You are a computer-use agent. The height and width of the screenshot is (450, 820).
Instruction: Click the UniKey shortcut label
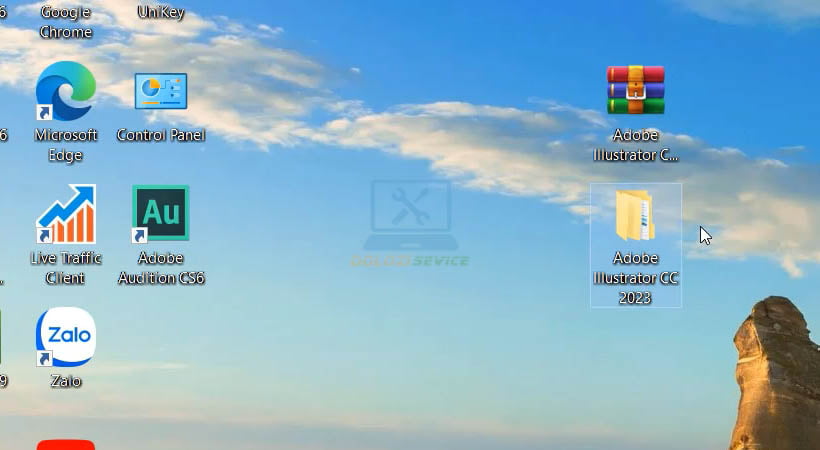(161, 14)
